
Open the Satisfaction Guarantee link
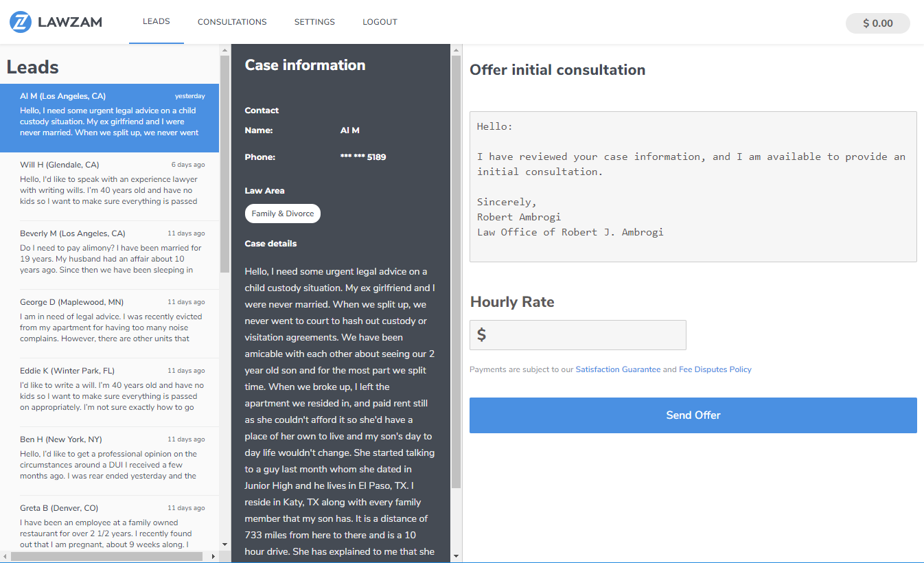(x=618, y=369)
